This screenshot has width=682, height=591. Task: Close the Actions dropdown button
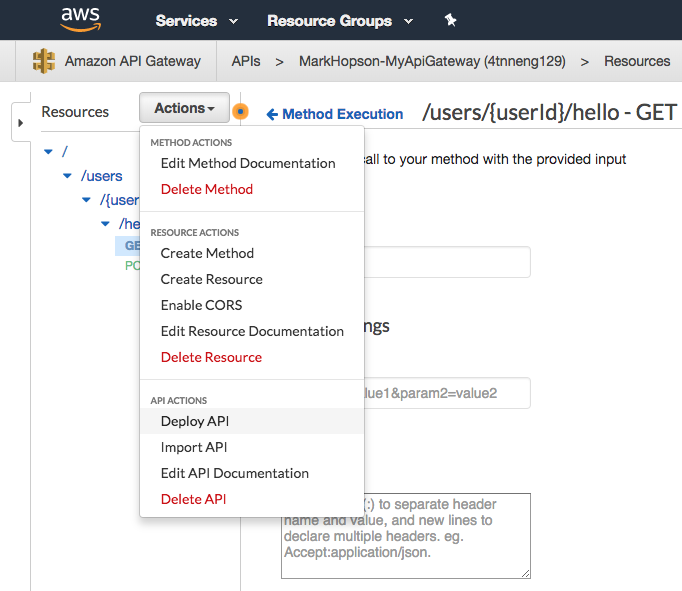click(184, 109)
